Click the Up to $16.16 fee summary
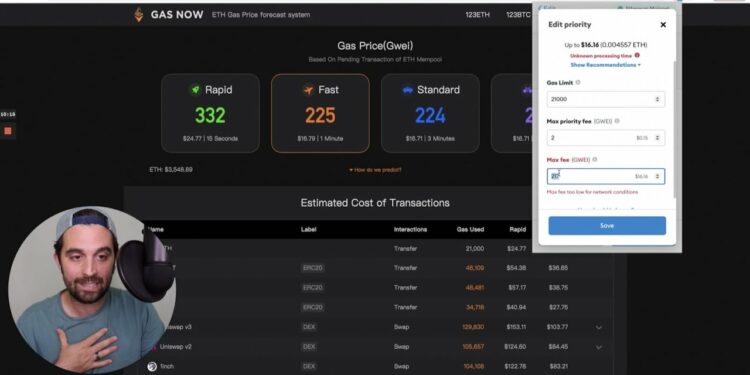 [x=606, y=45]
